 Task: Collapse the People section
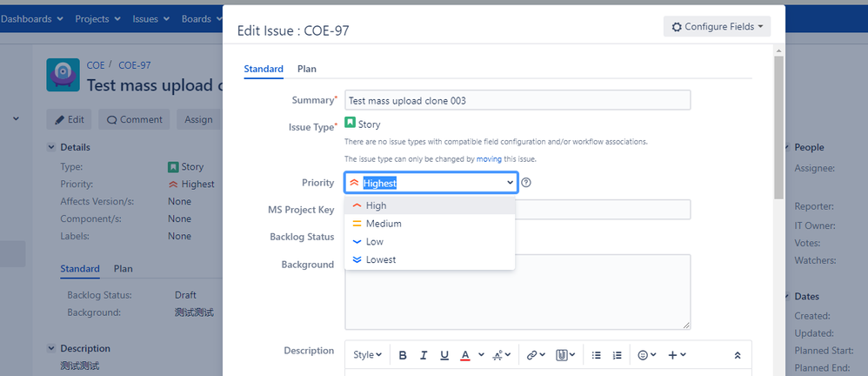click(x=786, y=147)
